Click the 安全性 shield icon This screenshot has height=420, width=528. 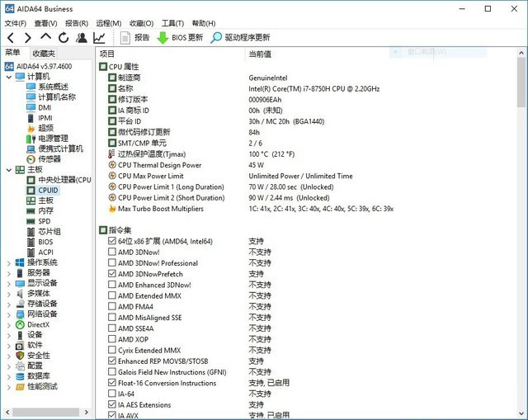[x=20, y=356]
